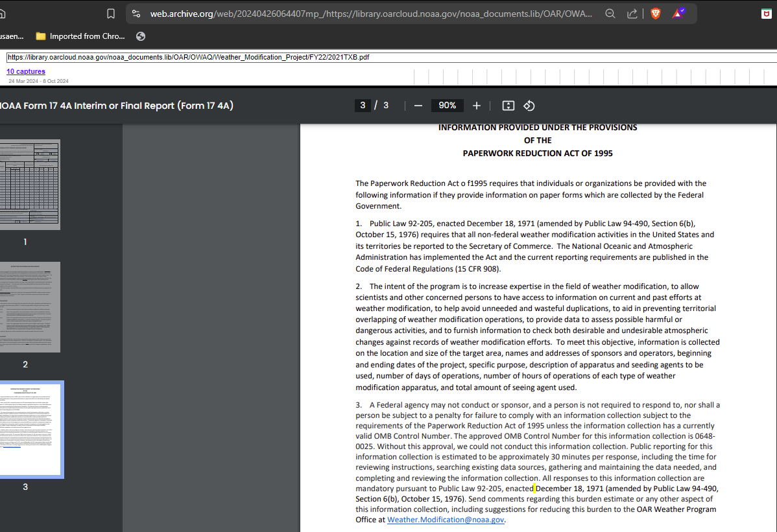Image resolution: width=777 pixels, height=532 pixels.
Task: Click the PDF title NOAA Form 17 4A
Action: [x=116, y=106]
